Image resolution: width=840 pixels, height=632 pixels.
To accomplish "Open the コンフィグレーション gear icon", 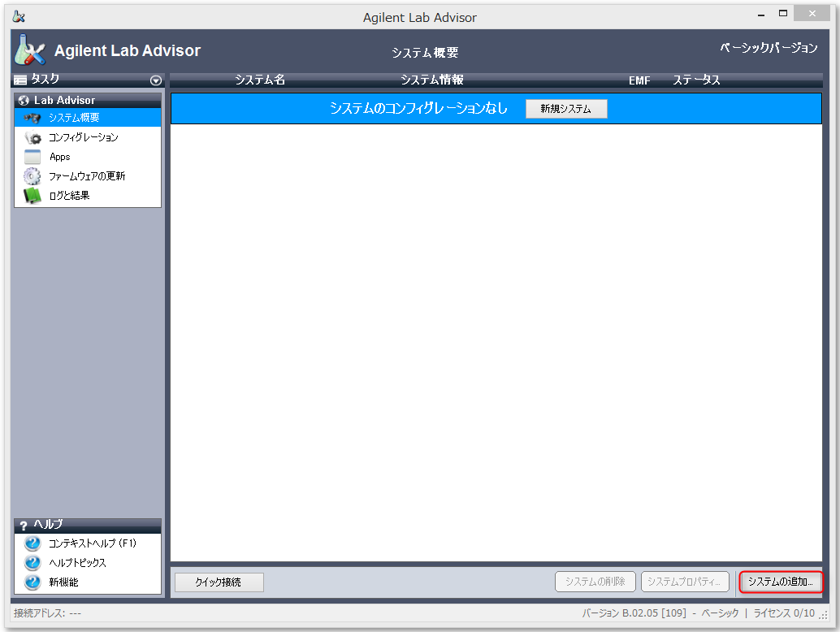I will coord(32,137).
